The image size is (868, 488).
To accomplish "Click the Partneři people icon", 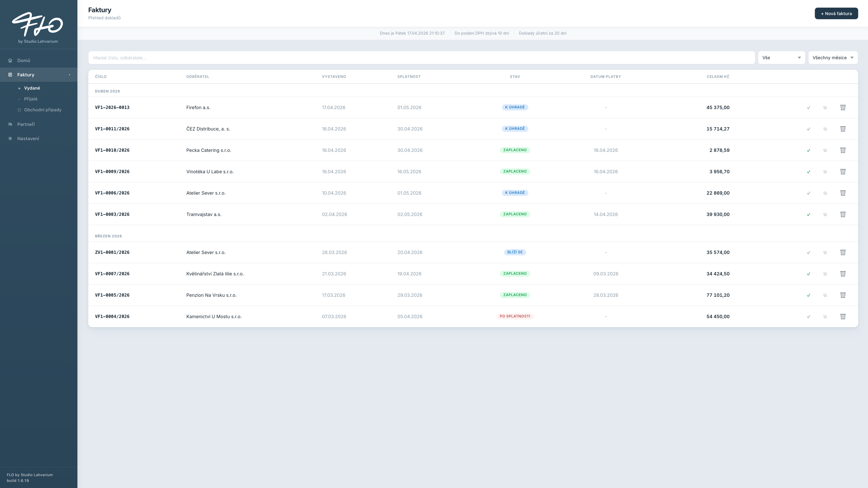I will 10,124.
